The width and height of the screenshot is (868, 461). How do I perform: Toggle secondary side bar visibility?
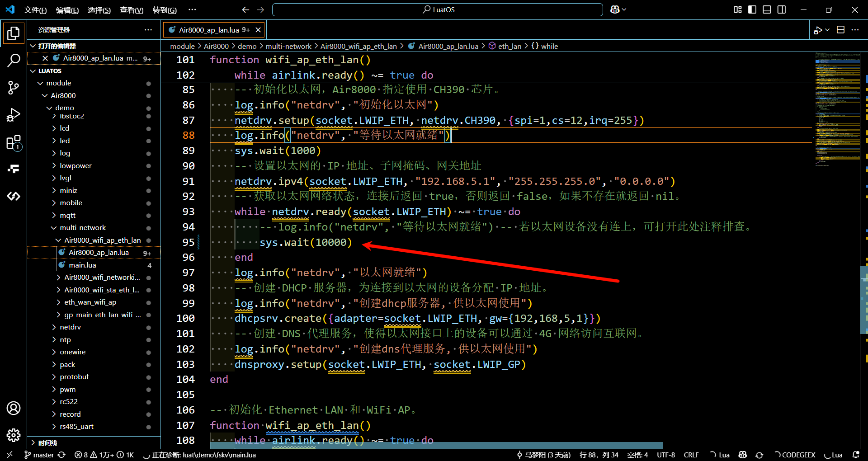coord(782,9)
